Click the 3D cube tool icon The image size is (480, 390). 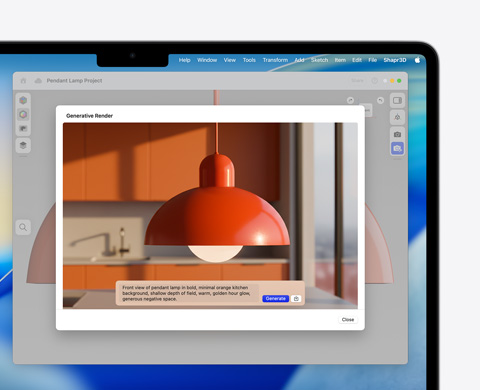(x=23, y=100)
